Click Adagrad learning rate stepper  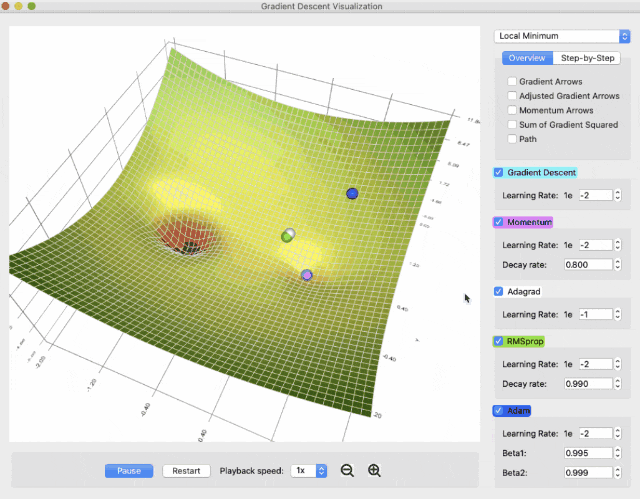[618, 314]
